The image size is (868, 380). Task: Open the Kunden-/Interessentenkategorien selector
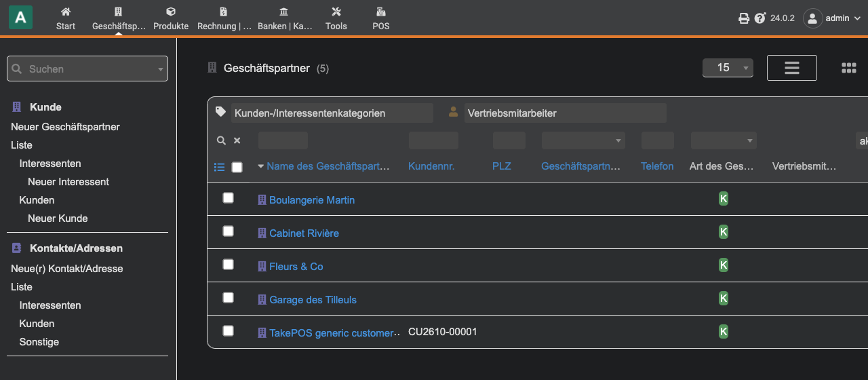[x=332, y=113]
